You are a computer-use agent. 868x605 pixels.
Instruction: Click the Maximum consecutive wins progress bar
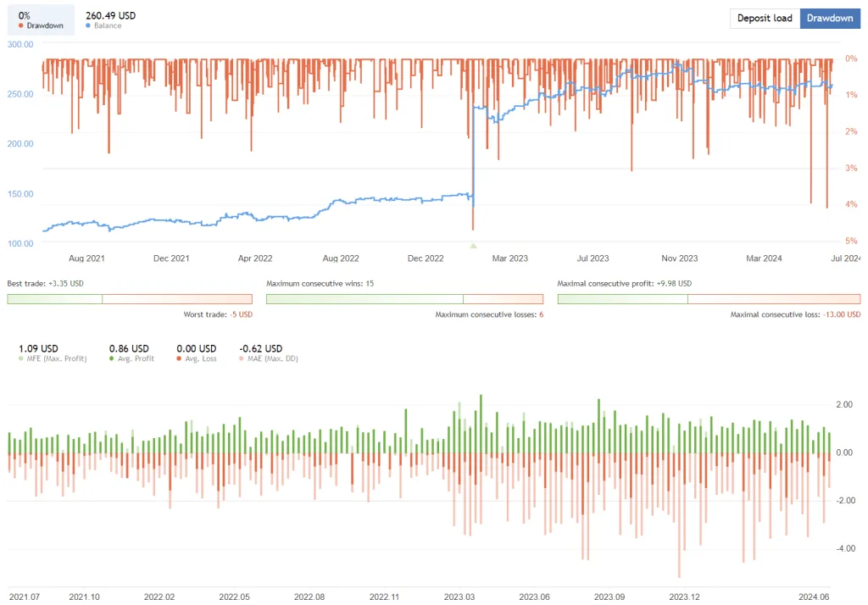pyautogui.click(x=404, y=298)
